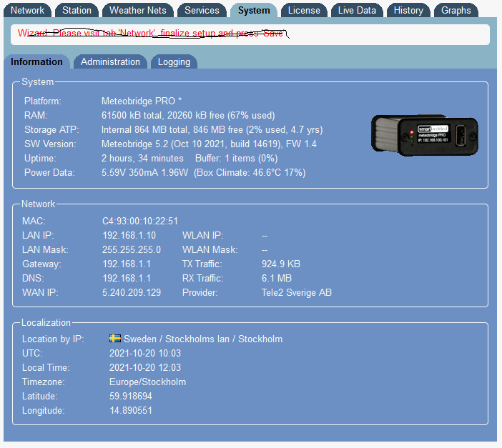The width and height of the screenshot is (502, 448).
Task: Open the License tab
Action: [304, 10]
